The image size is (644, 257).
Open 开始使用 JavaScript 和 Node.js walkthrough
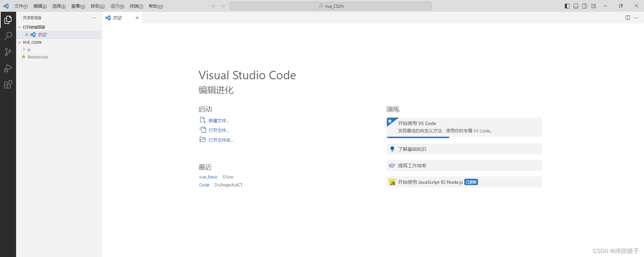point(464,182)
